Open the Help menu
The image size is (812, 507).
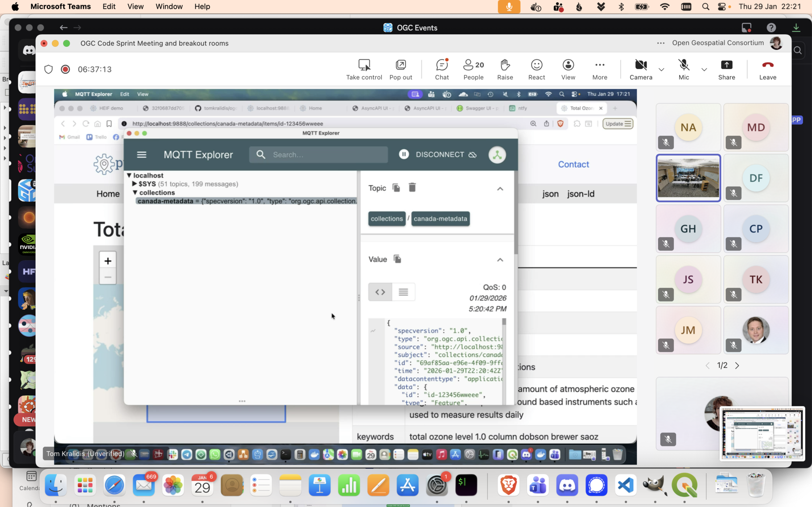pyautogui.click(x=202, y=7)
